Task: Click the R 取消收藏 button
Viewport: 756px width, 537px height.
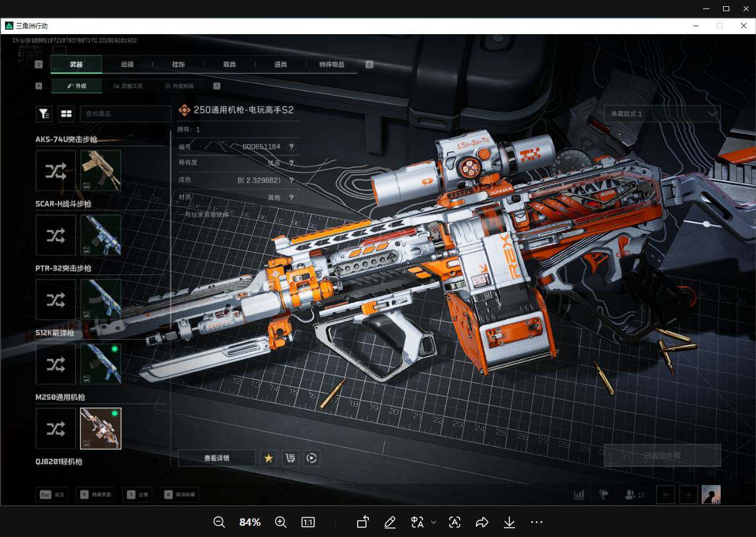Action: click(178, 495)
